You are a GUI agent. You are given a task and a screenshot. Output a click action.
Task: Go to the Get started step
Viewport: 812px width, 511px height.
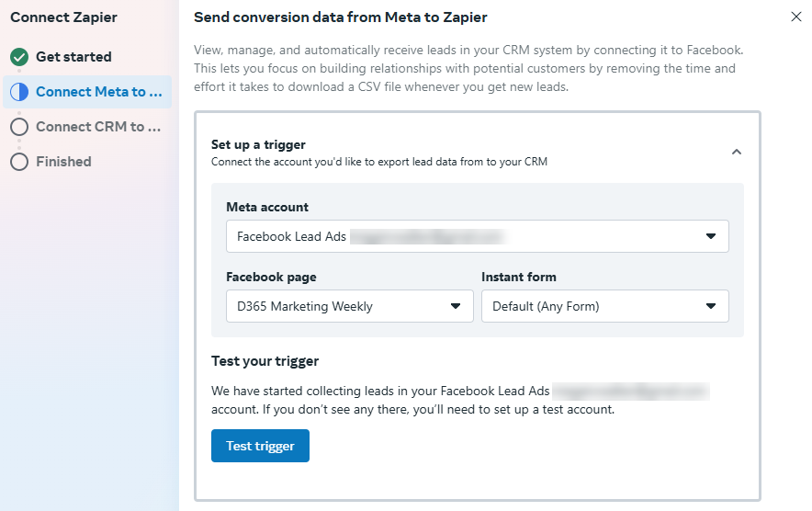point(73,57)
